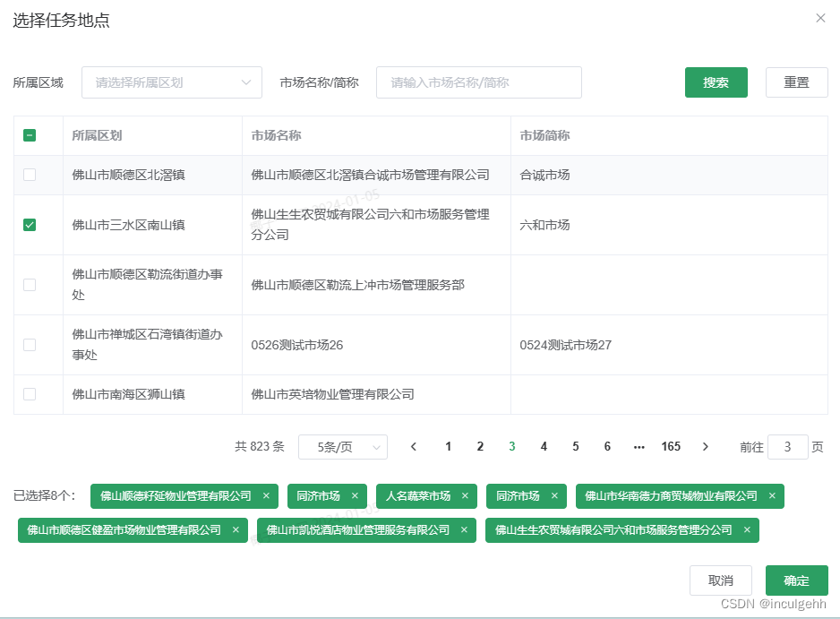
Task: Click the next page arrow
Action: (x=706, y=446)
